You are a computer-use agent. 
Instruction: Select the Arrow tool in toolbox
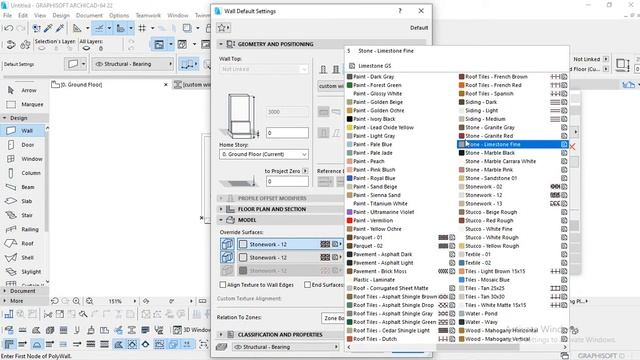tap(23, 90)
